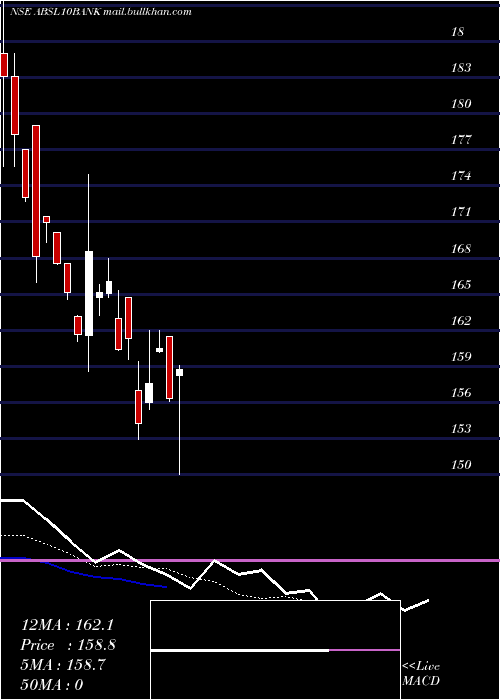Click the 5MA : 158.7 reading
This screenshot has height=700, width=500.
point(63,665)
